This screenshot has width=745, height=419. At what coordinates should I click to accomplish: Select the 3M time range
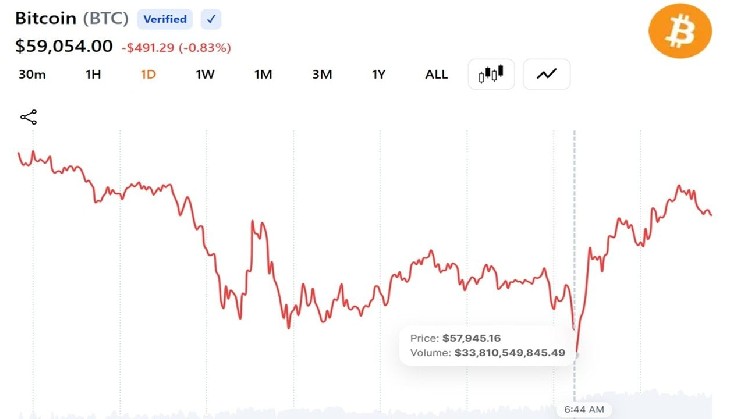coord(322,75)
